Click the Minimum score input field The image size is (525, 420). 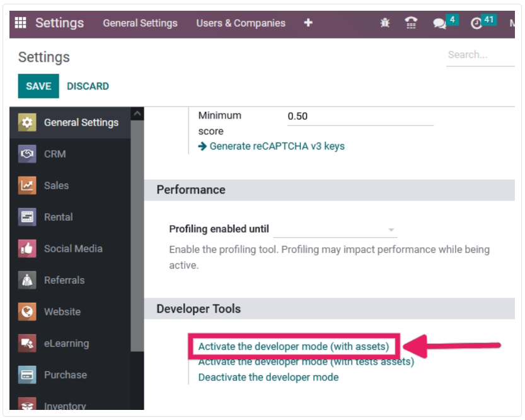360,117
